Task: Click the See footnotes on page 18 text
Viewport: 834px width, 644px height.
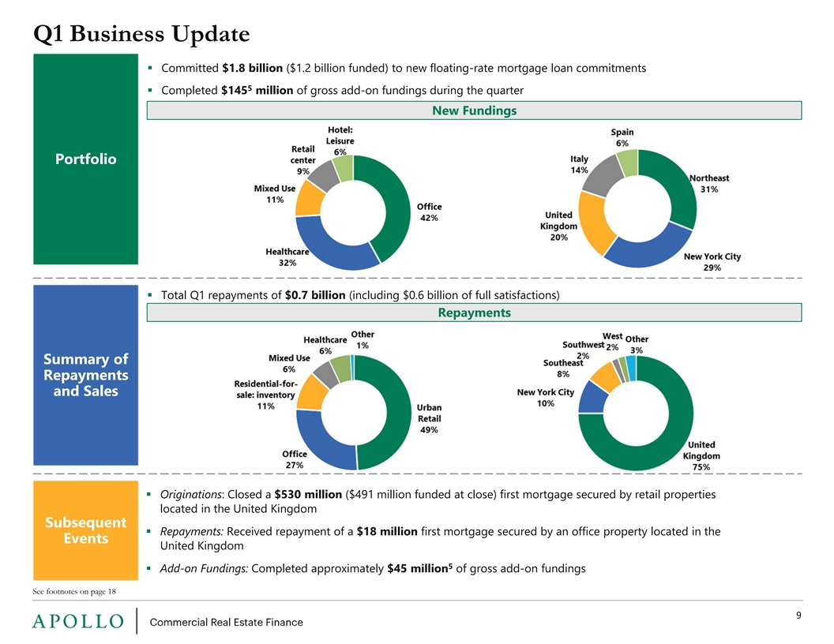Action: [74, 591]
